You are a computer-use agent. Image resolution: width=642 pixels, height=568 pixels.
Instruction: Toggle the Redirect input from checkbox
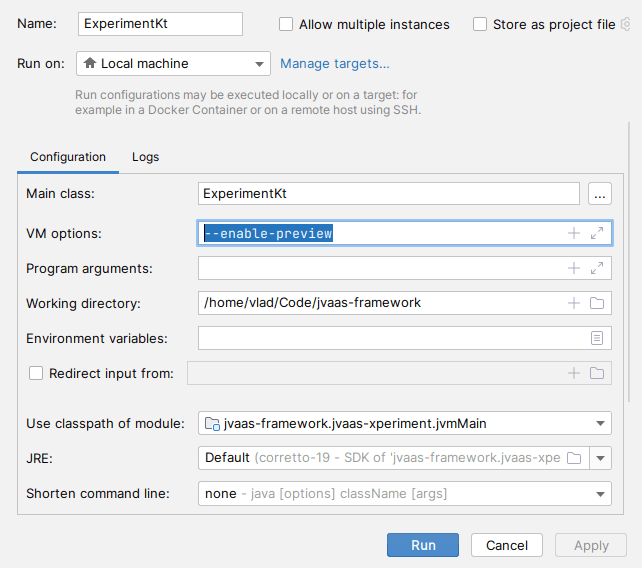pos(36,373)
